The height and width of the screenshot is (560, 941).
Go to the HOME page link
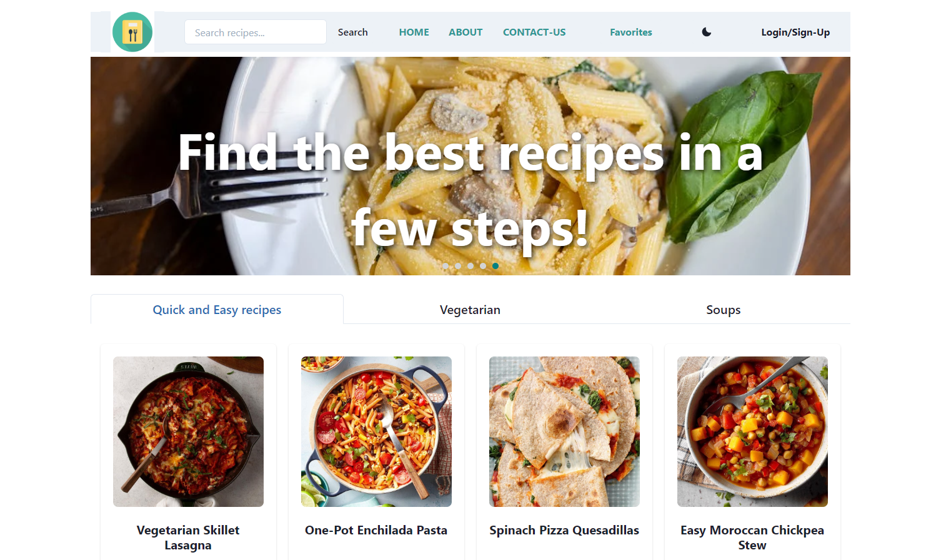click(x=414, y=32)
